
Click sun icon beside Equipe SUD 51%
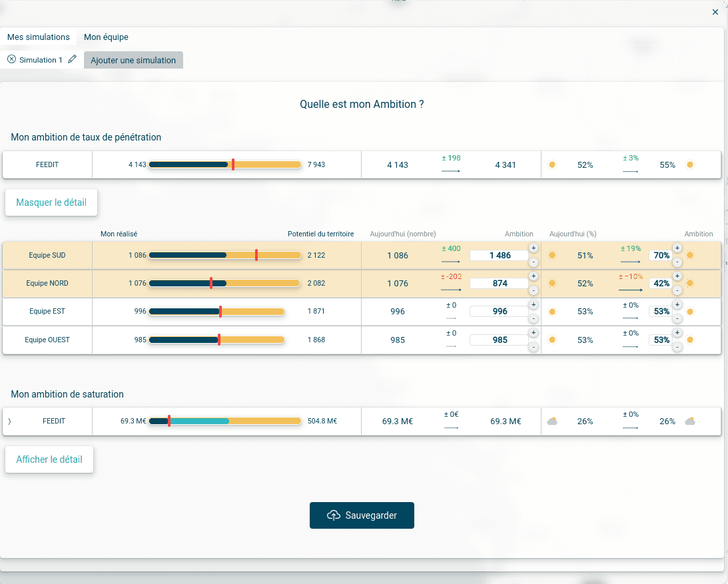(x=552, y=255)
